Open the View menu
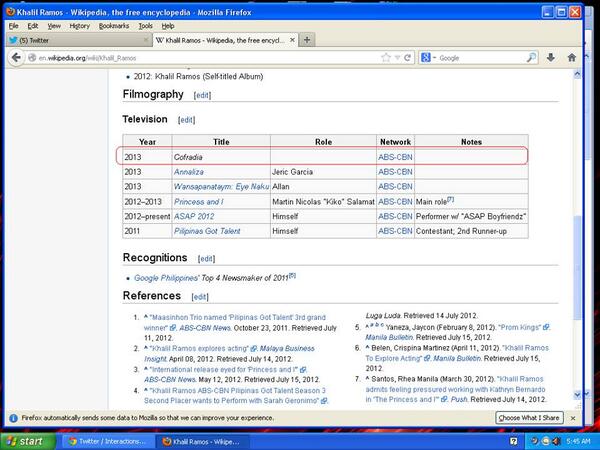The height and width of the screenshot is (450, 600). pos(54,26)
